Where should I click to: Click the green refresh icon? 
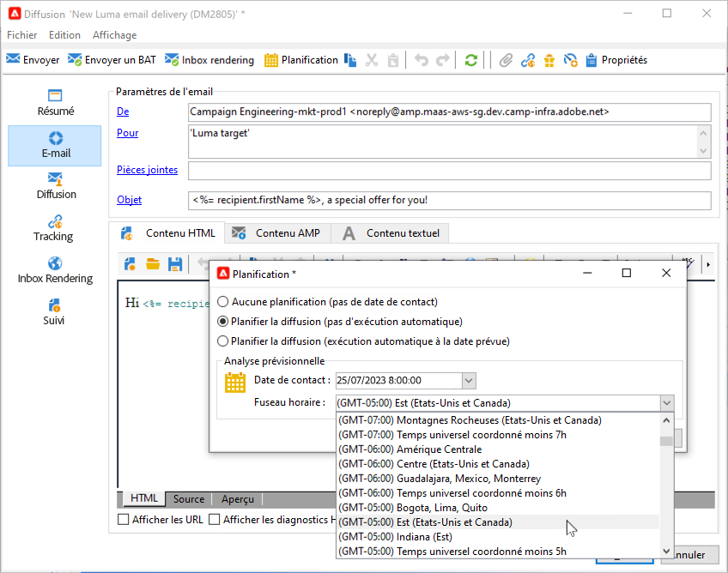[x=470, y=60]
